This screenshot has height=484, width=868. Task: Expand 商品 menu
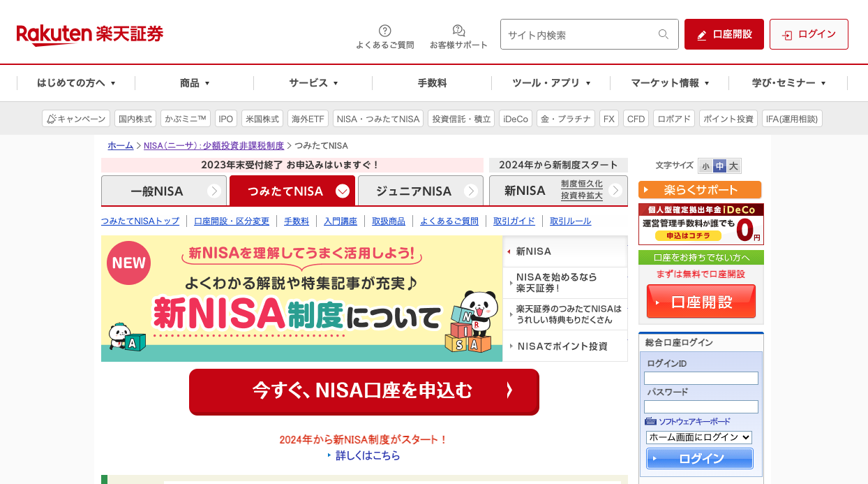195,82
